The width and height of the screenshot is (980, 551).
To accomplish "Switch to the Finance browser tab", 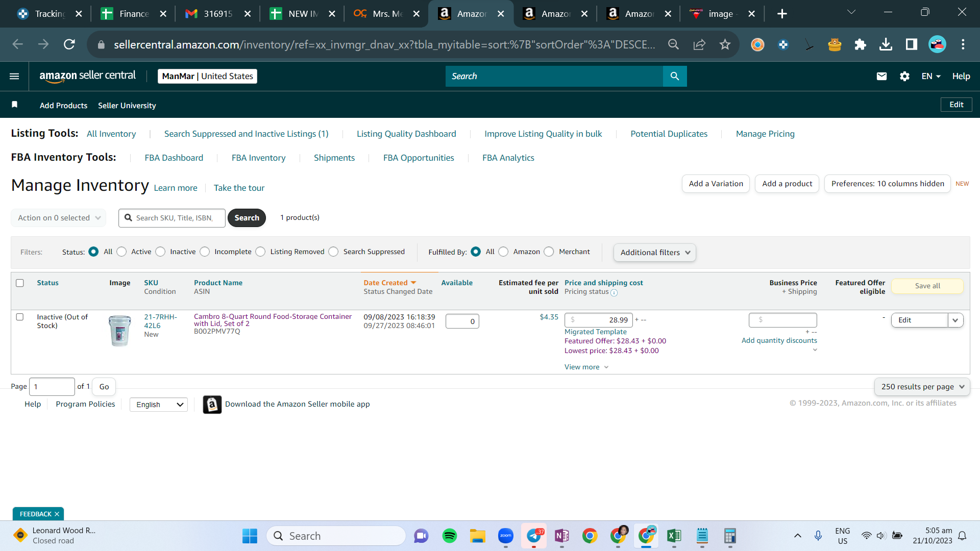I will pos(133,14).
